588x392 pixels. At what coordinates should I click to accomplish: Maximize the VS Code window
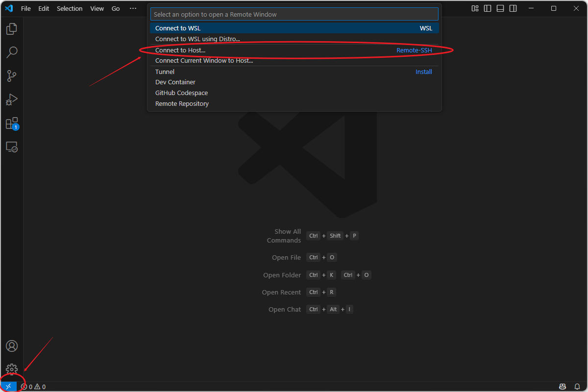pyautogui.click(x=554, y=8)
